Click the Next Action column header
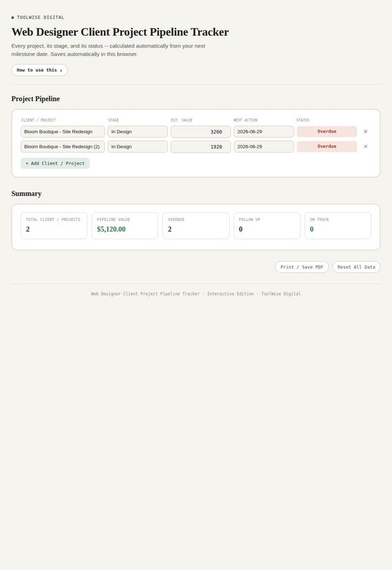Screen dimensions: 392x570 [x=246, y=120]
